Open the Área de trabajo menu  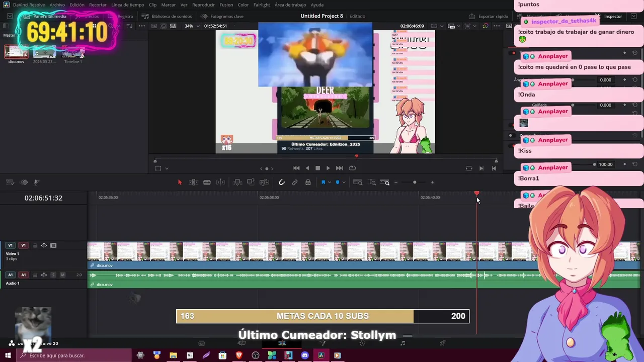click(290, 5)
